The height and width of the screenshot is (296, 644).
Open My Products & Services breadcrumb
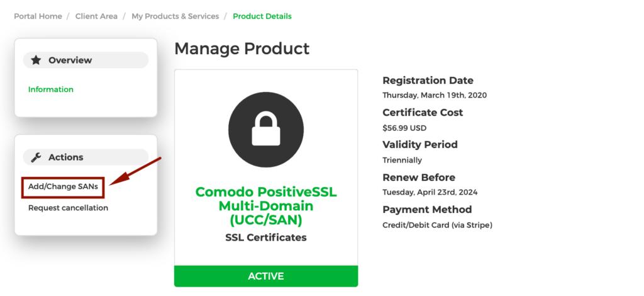tap(175, 16)
